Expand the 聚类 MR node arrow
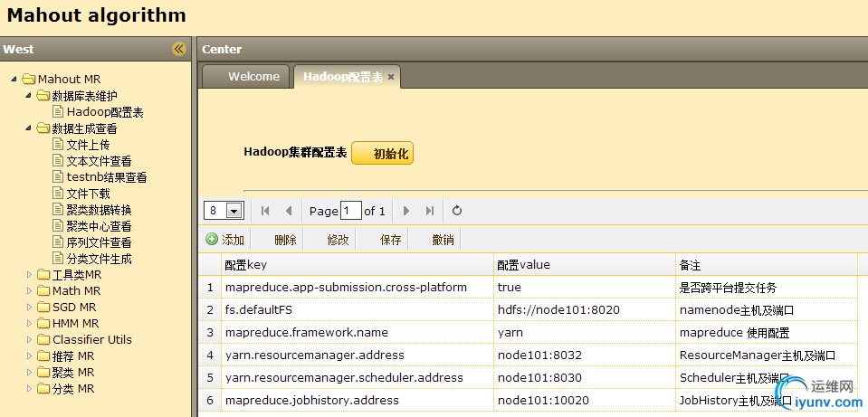Image resolution: width=868 pixels, height=417 pixels. pyautogui.click(x=29, y=372)
